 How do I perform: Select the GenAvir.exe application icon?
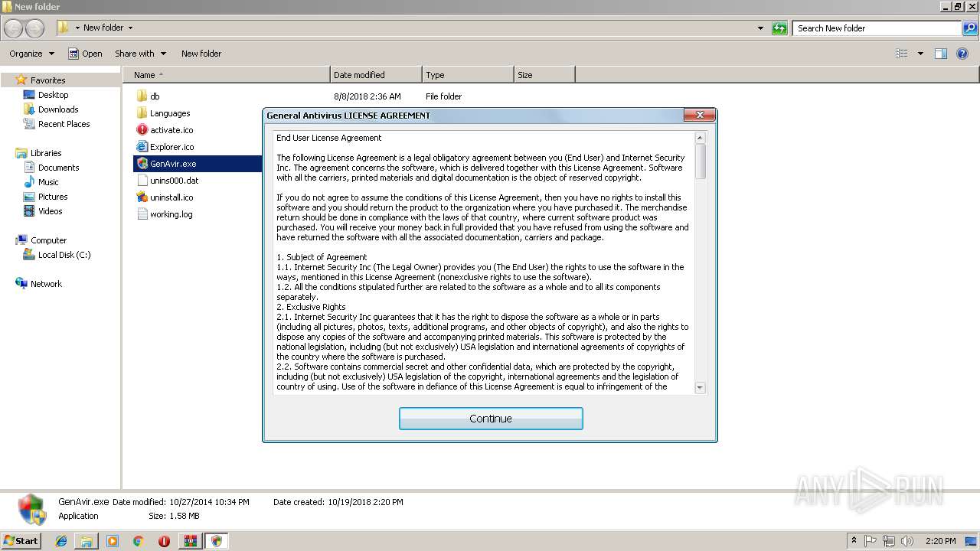[142, 164]
